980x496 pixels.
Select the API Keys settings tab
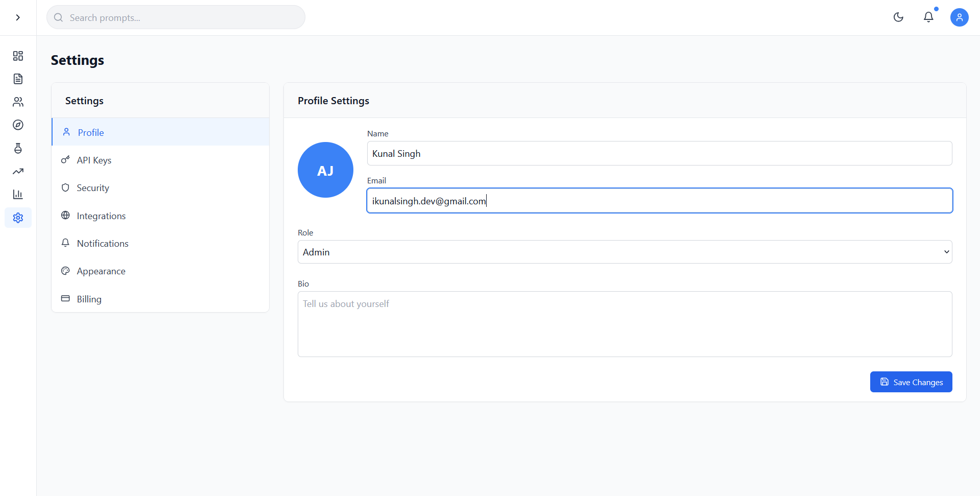(94, 160)
